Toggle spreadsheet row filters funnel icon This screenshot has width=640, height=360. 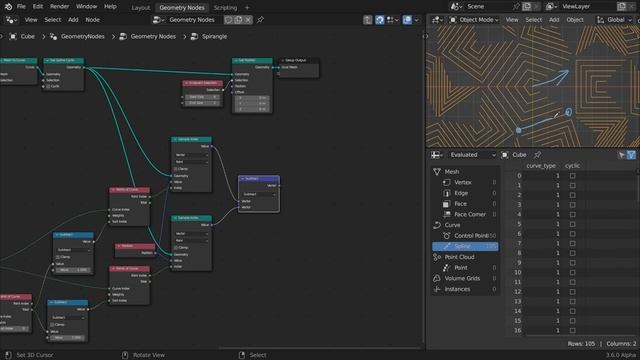click(x=631, y=155)
